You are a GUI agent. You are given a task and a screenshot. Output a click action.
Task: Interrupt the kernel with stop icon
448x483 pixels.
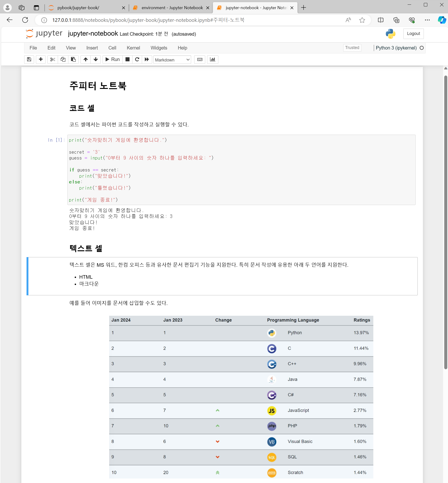click(x=127, y=59)
